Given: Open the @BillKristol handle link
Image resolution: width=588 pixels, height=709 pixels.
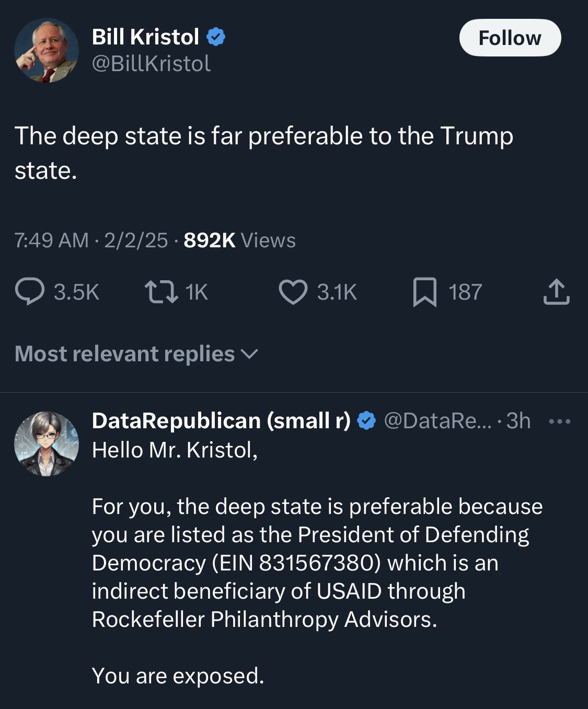Looking at the screenshot, I should tap(152, 64).
